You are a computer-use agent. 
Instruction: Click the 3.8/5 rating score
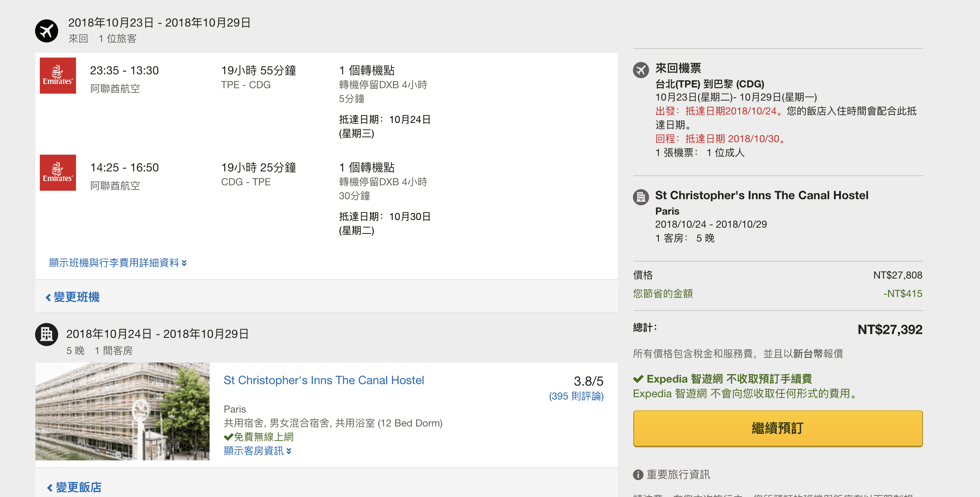589,381
